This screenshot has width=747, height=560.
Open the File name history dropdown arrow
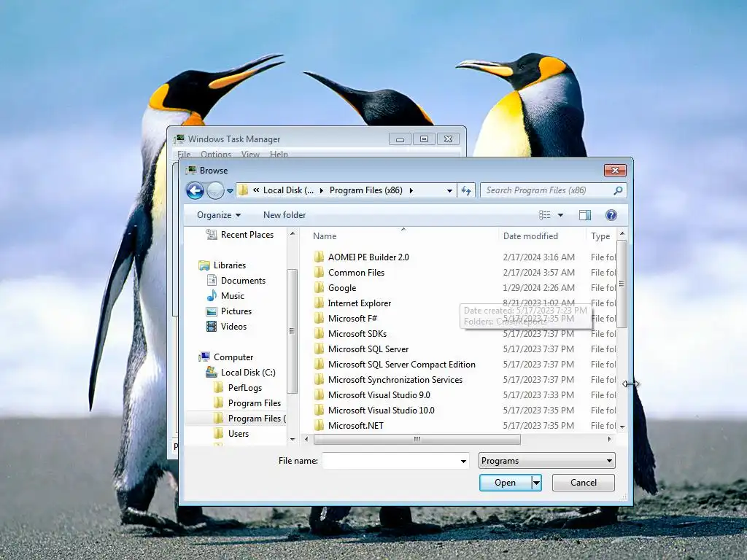pyautogui.click(x=463, y=461)
